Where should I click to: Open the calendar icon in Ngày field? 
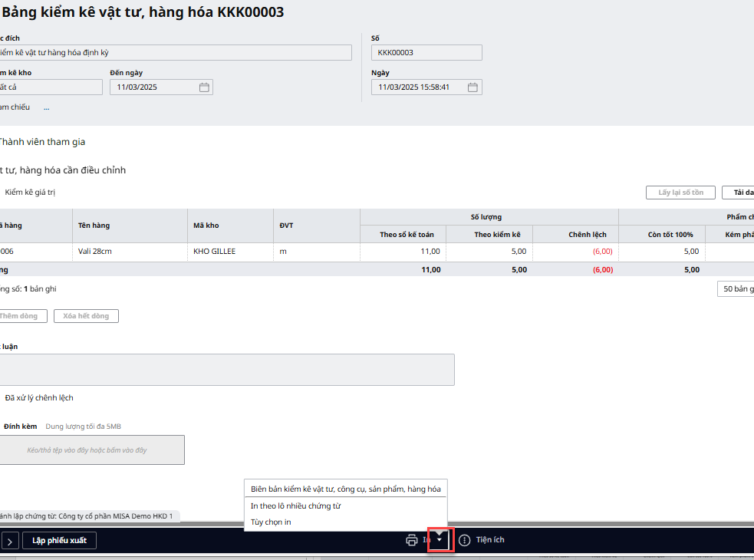point(472,87)
